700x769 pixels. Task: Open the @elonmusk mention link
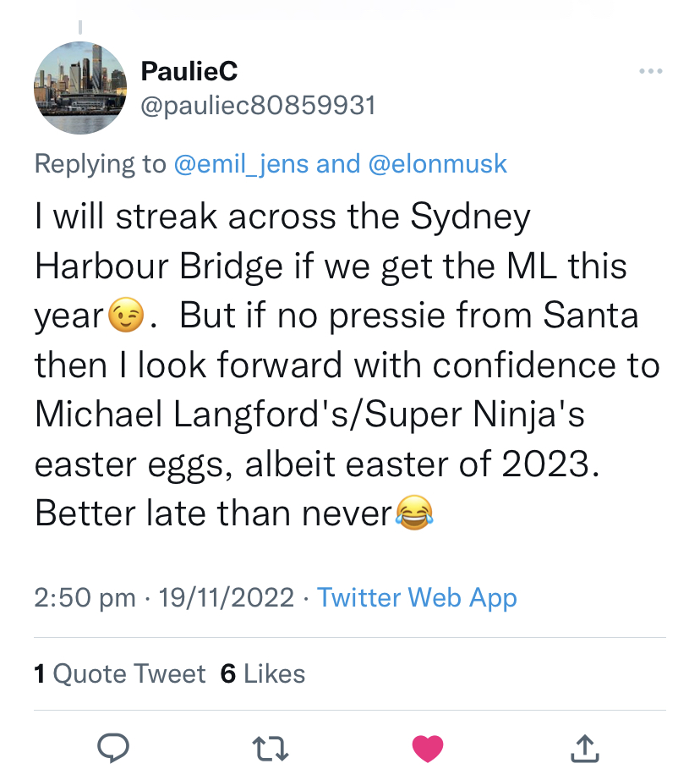(438, 163)
